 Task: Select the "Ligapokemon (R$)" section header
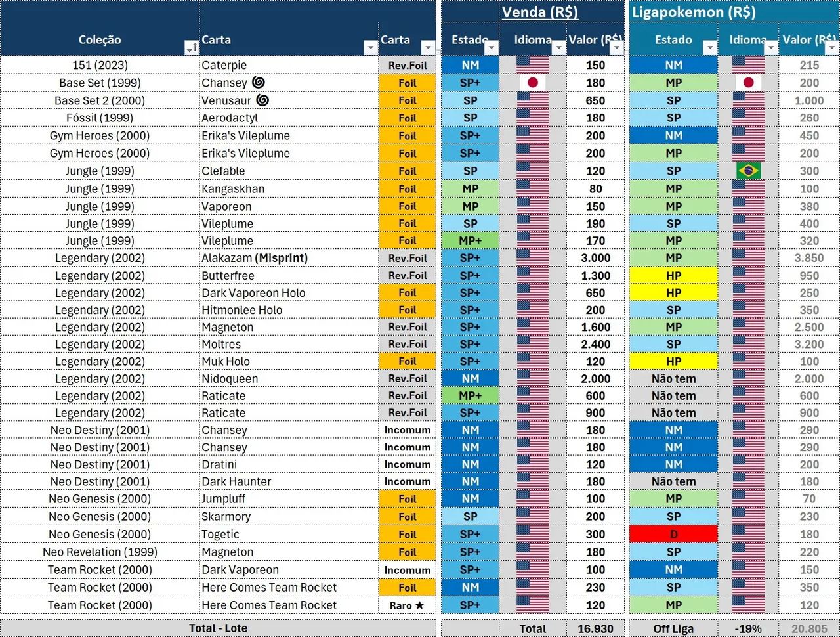(694, 12)
